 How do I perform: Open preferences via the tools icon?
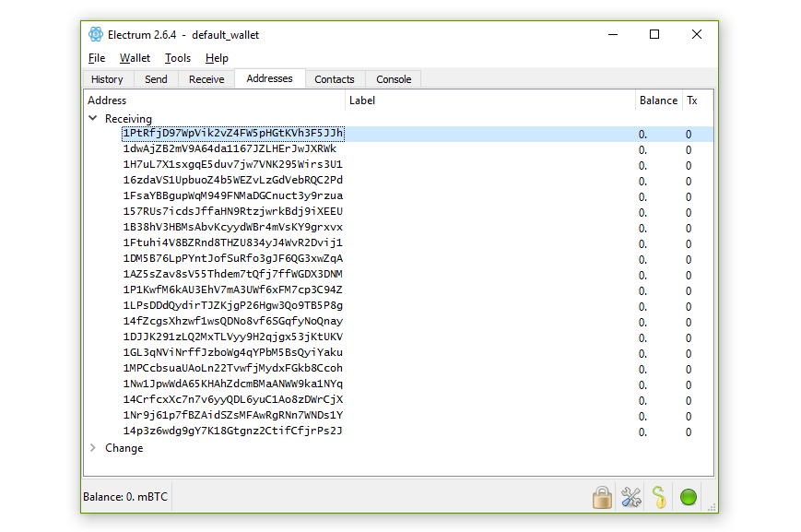click(630, 497)
